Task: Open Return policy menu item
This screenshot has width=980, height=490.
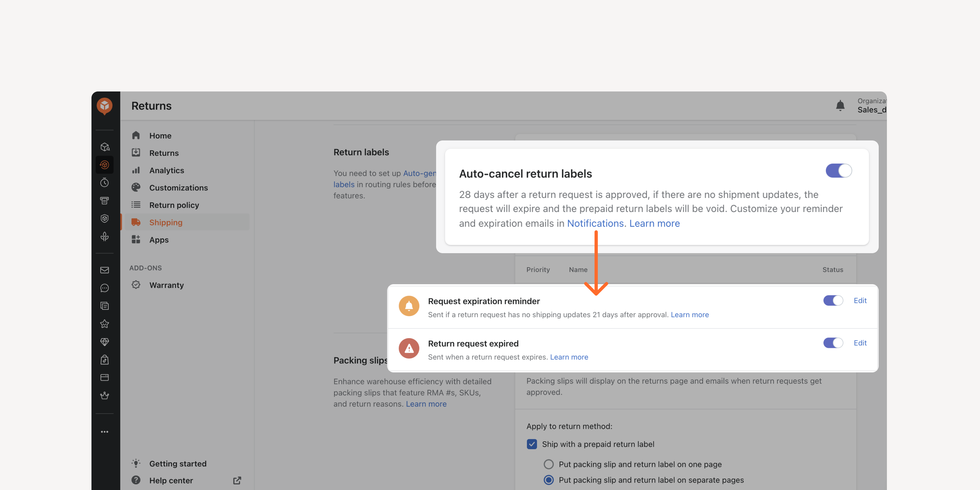Action: 187,205
